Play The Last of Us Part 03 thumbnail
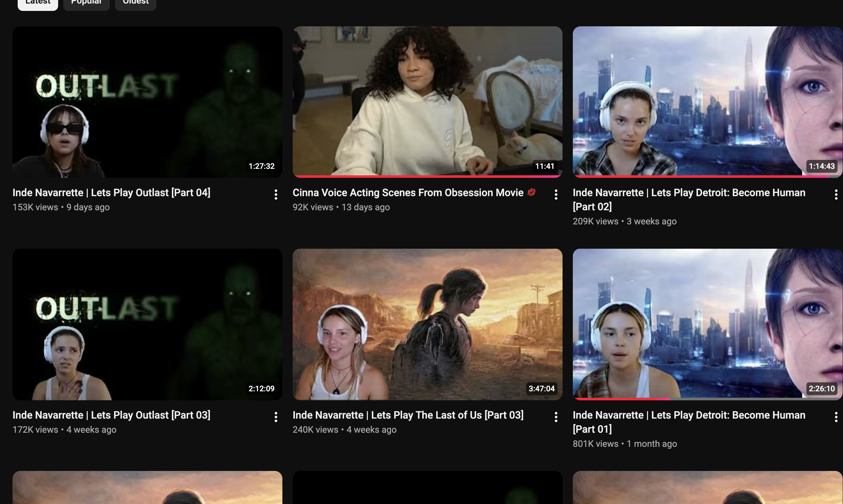The image size is (843, 504). (428, 324)
